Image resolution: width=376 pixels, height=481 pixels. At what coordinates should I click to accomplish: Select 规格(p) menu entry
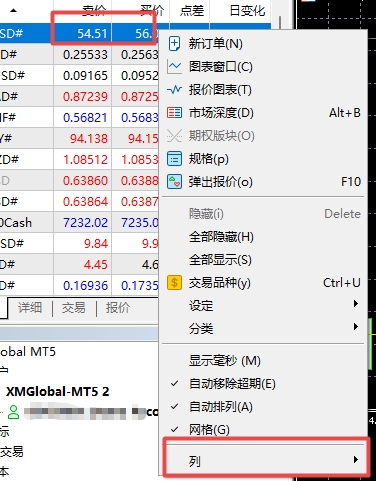pos(263,159)
